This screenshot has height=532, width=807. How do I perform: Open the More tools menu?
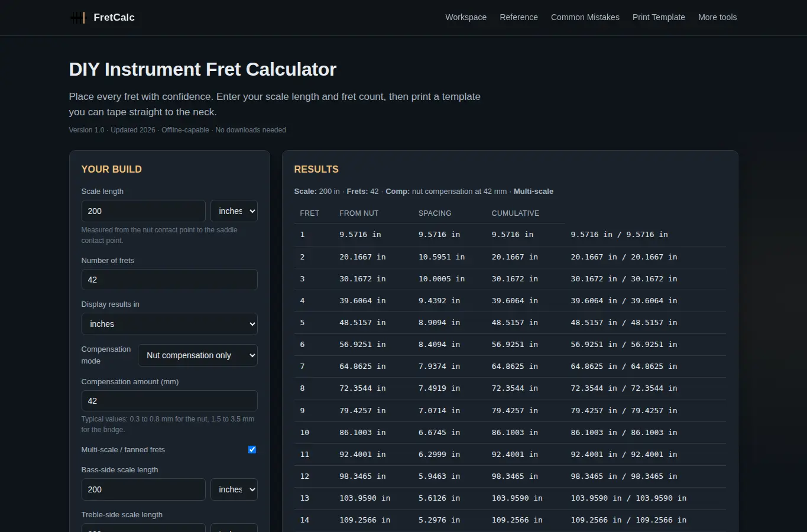[x=717, y=18]
